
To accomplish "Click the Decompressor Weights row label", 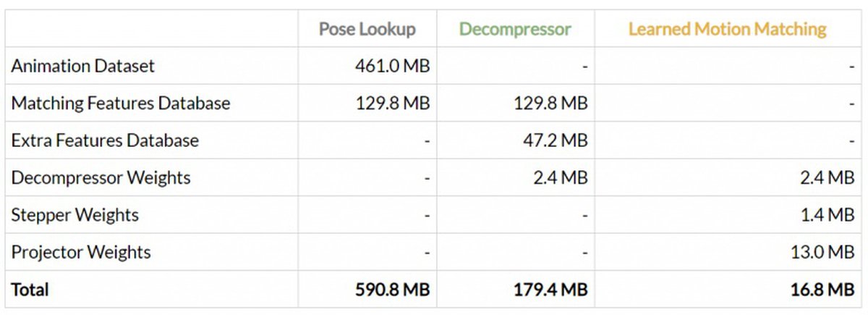I will pos(101,178).
